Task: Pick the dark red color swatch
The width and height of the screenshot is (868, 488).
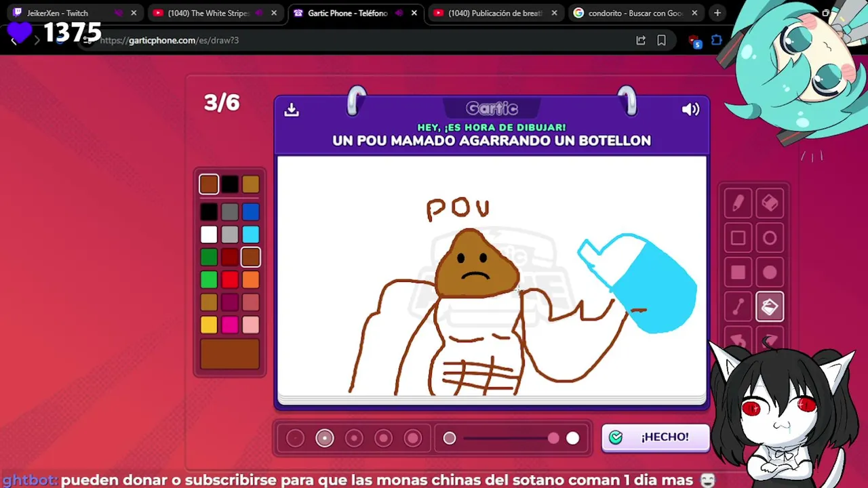Action: (x=230, y=257)
